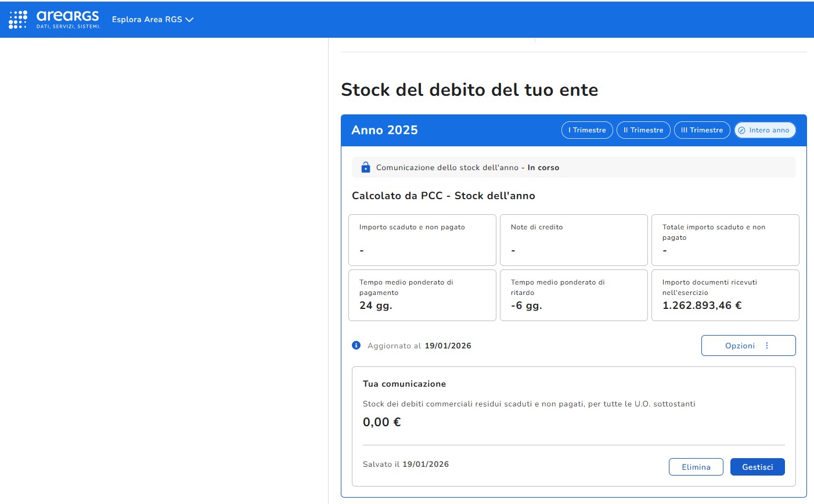This screenshot has width=814, height=504.
Task: Switch to the I Trimestre tab
Action: coord(587,130)
